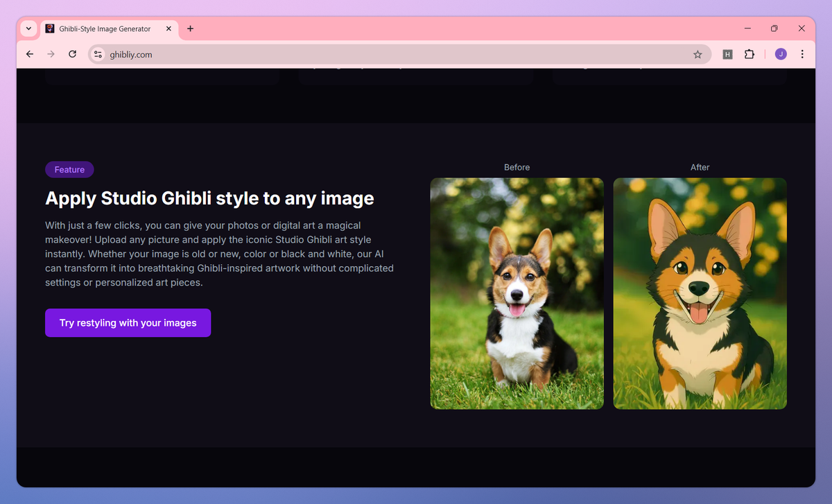The height and width of the screenshot is (504, 832).
Task: Open the Chrome three-dot menu
Action: coord(802,54)
